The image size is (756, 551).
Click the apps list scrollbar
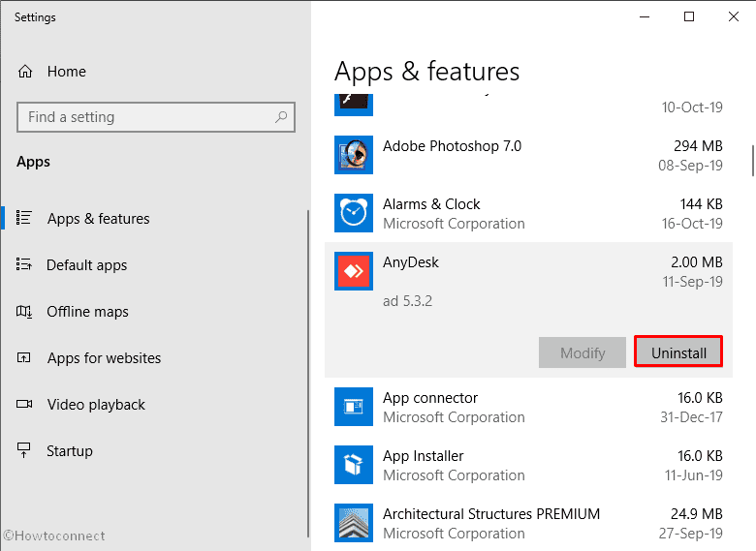753,161
